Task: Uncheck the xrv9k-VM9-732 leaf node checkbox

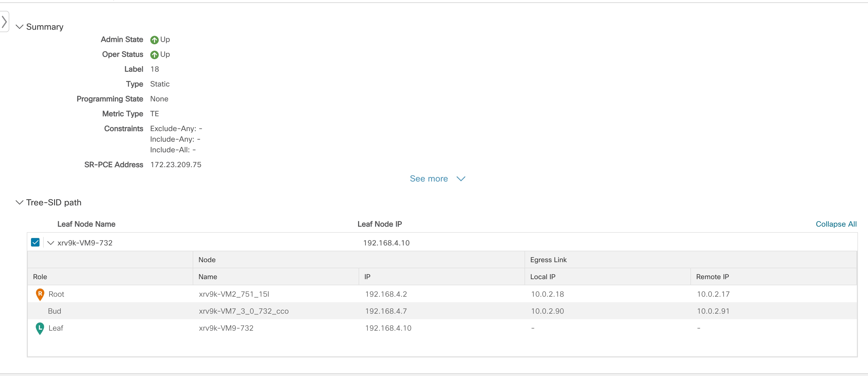Action: (35, 242)
